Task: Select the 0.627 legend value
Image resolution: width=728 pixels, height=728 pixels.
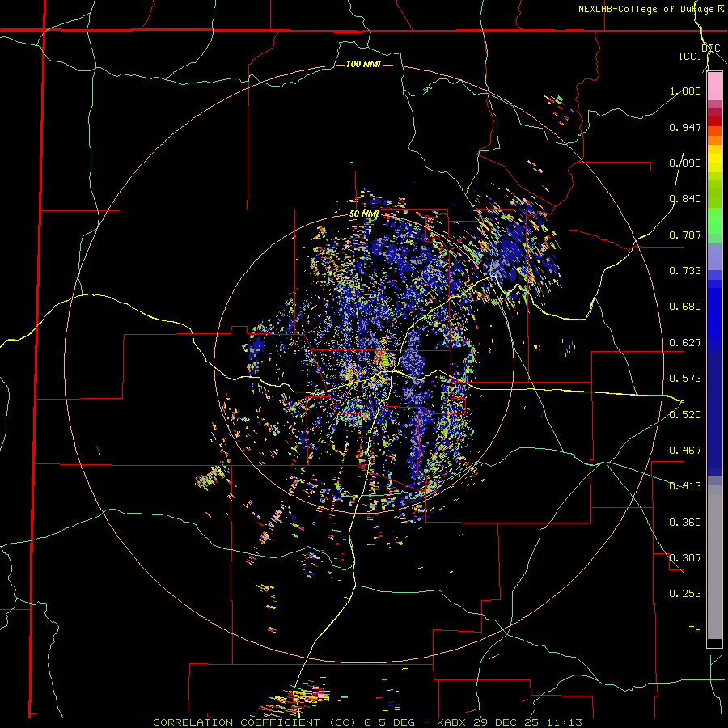Action: click(685, 343)
